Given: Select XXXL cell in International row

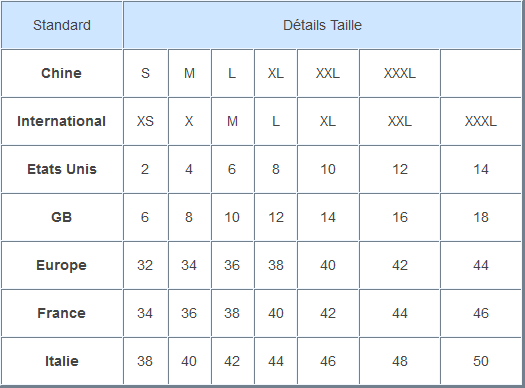Looking at the screenshot, I should (481, 121).
